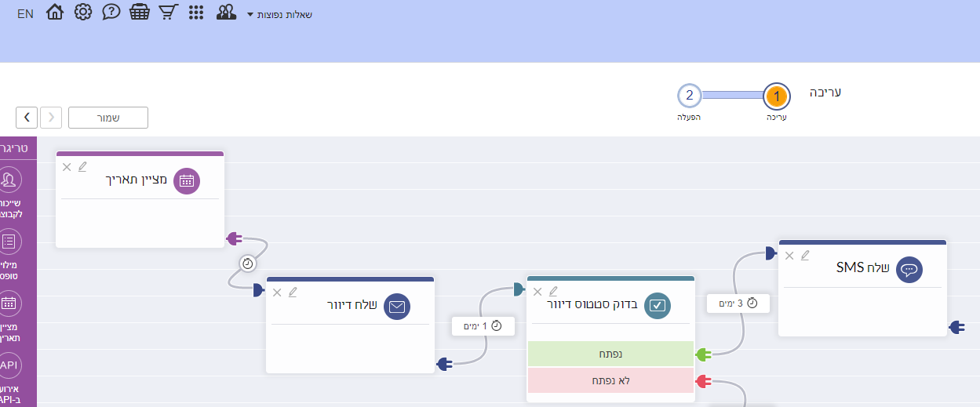Image resolution: width=980 pixels, height=407 pixels.
Task: Switch language to EN
Action: tap(25, 14)
